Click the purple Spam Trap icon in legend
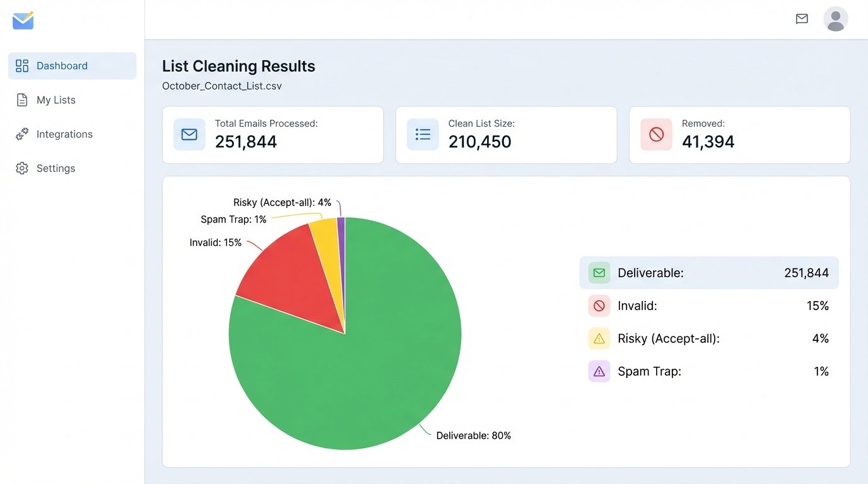The width and height of the screenshot is (868, 484). click(x=598, y=371)
